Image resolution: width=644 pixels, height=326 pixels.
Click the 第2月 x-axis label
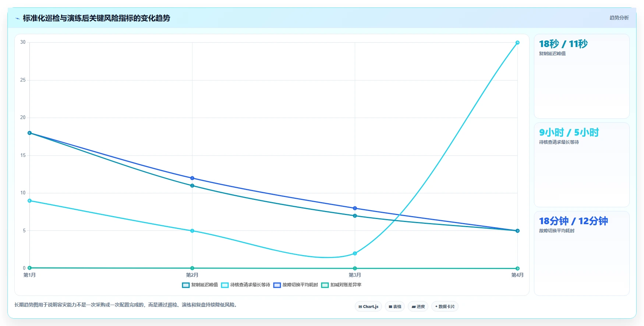point(192,275)
